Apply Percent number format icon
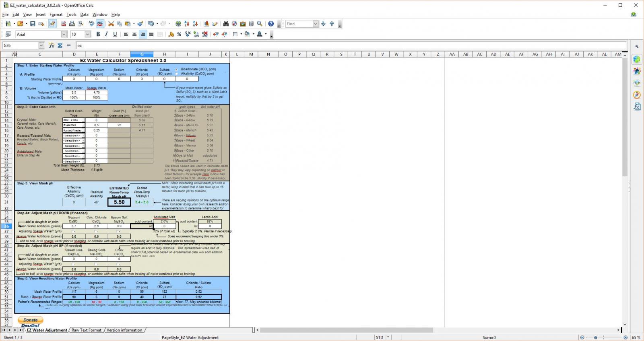This screenshot has width=644, height=341. [x=179, y=35]
